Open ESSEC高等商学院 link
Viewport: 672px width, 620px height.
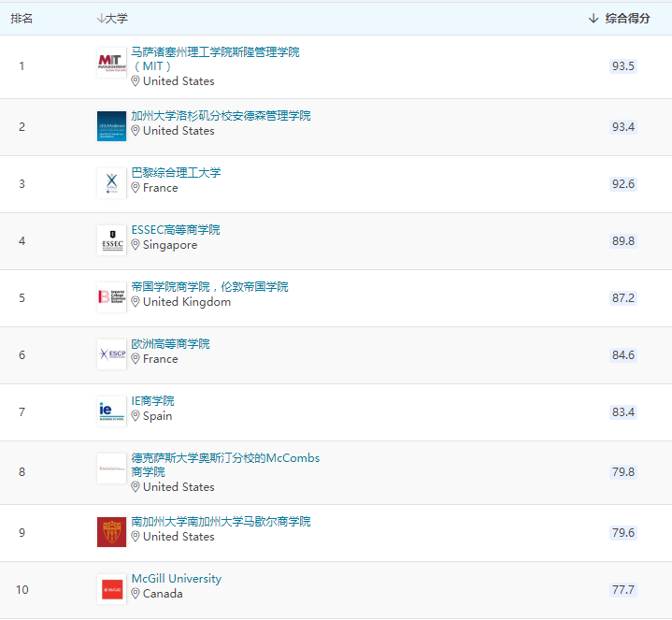pyautogui.click(x=176, y=230)
